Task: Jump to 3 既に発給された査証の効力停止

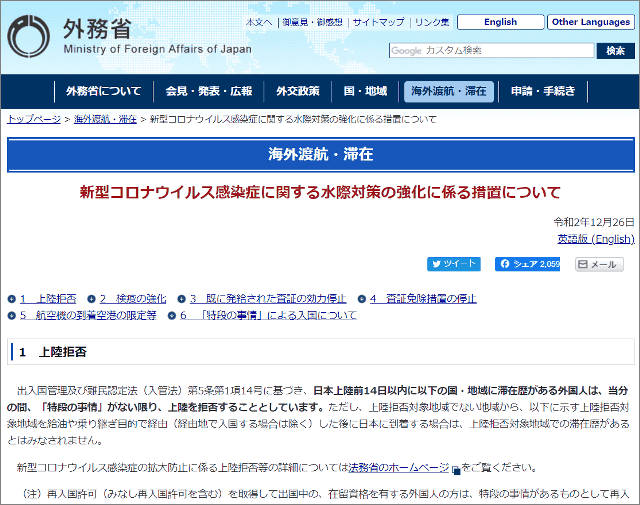Action: pyautogui.click(x=268, y=299)
